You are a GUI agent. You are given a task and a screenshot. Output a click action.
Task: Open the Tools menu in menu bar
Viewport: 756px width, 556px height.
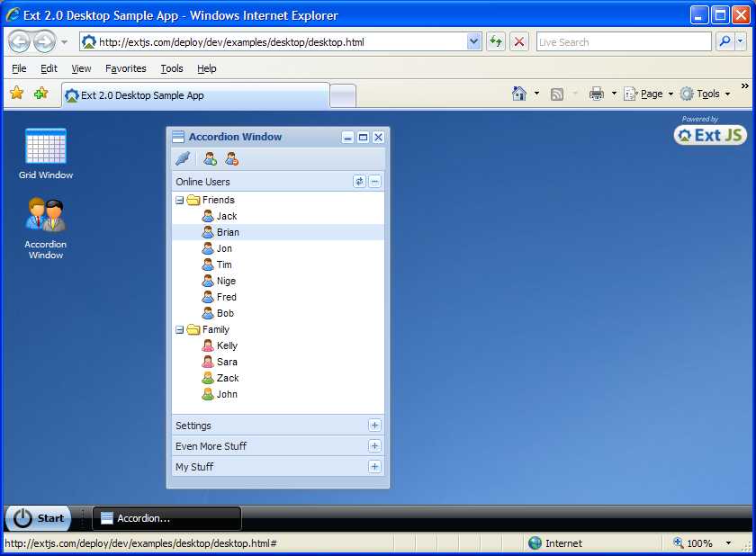tap(171, 68)
